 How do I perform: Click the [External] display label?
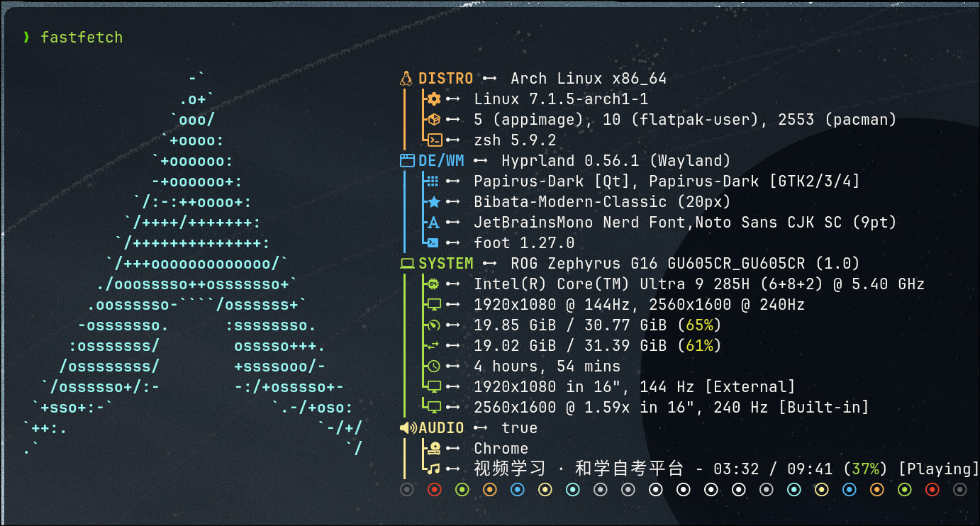click(x=750, y=387)
